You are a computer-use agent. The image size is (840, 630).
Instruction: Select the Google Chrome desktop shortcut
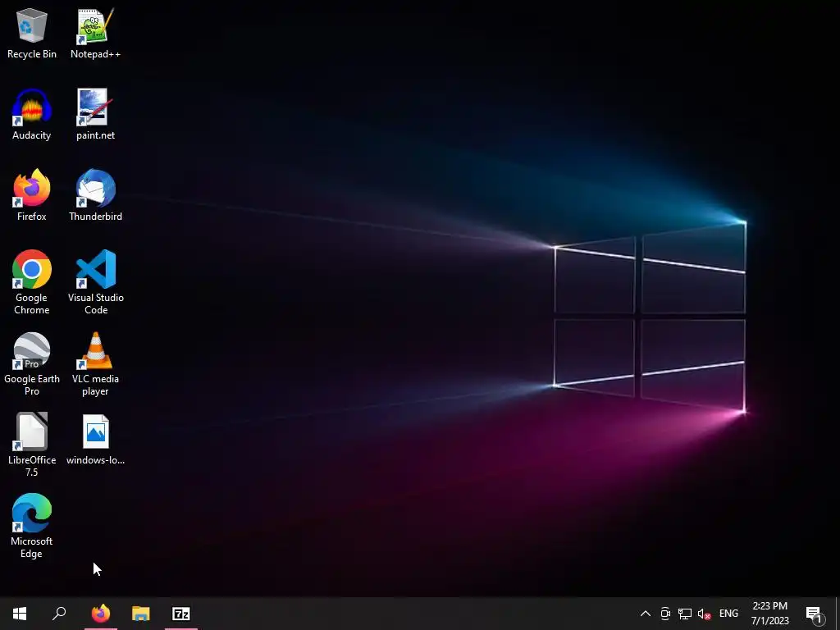(x=32, y=282)
